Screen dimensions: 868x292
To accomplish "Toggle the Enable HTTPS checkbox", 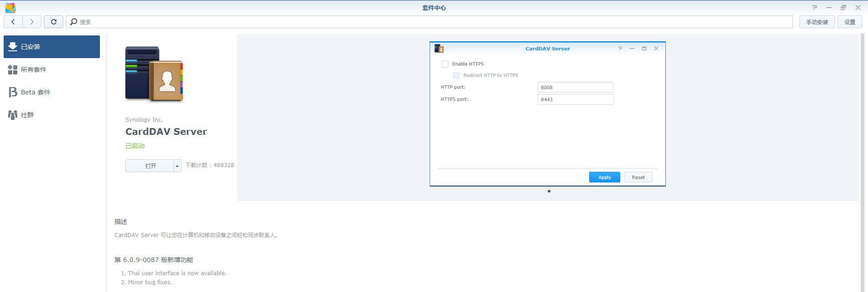I will [445, 64].
